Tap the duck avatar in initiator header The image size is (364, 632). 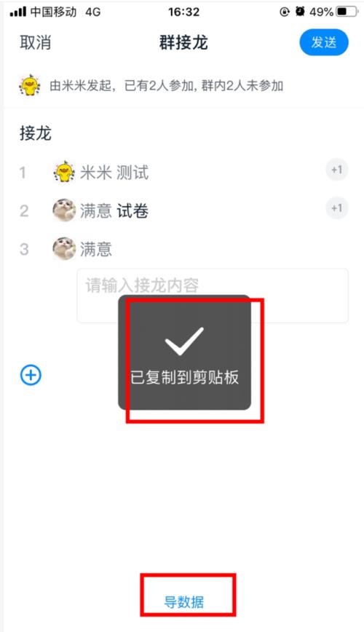click(30, 85)
